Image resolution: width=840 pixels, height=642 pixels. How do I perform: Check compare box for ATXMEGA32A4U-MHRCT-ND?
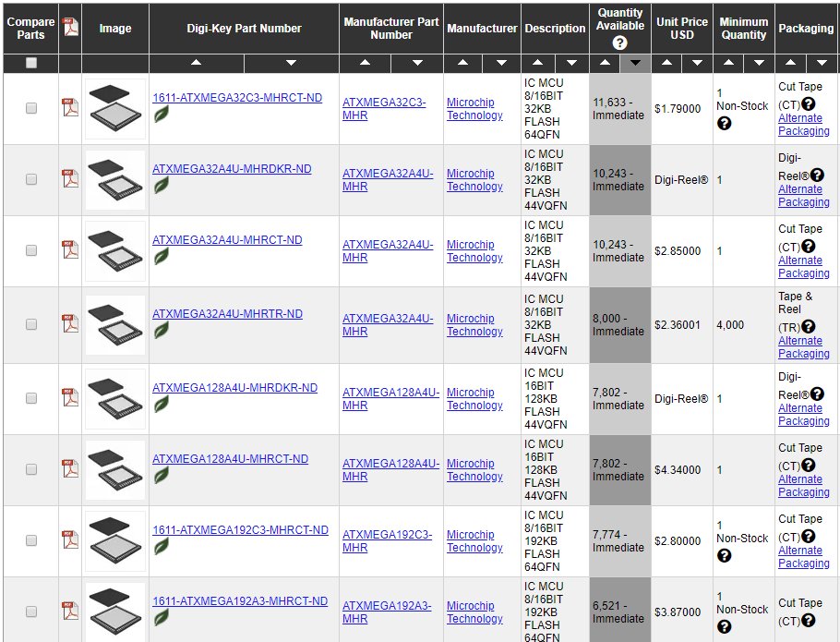31,250
